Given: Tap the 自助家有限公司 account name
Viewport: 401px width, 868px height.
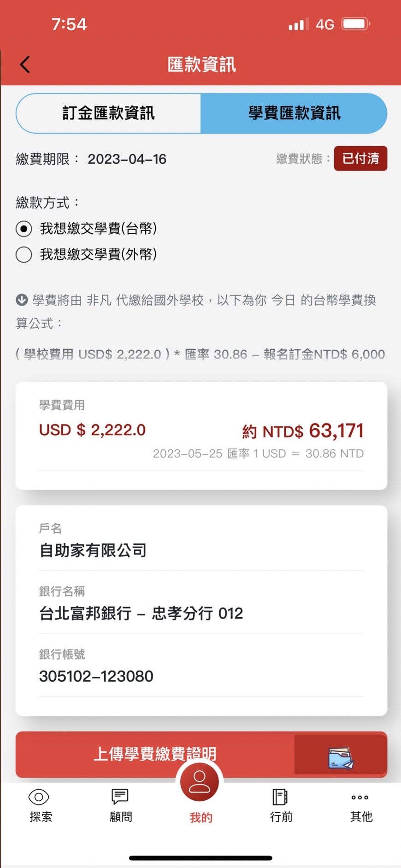Looking at the screenshot, I should [x=93, y=550].
